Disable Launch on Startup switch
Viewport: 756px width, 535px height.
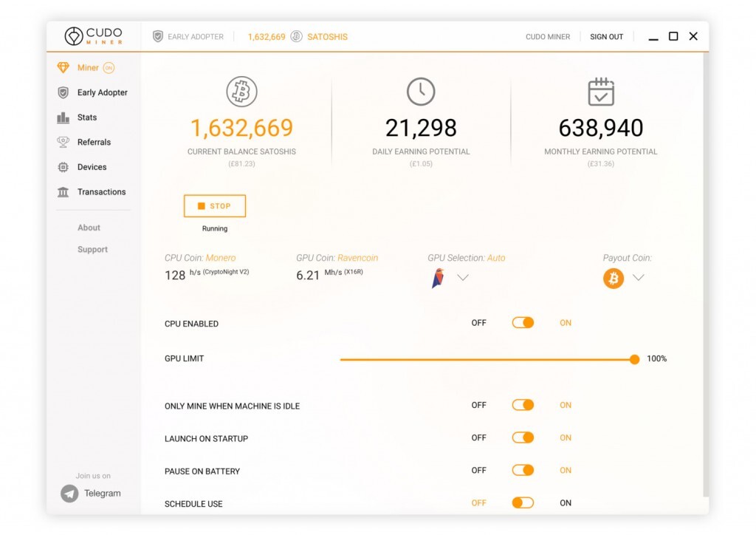[x=523, y=437]
